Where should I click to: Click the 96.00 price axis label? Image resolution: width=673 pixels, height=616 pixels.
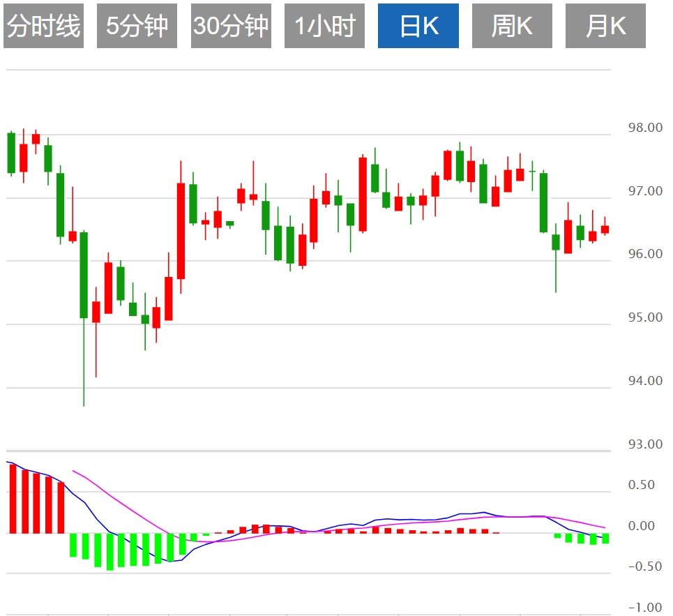pyautogui.click(x=645, y=255)
